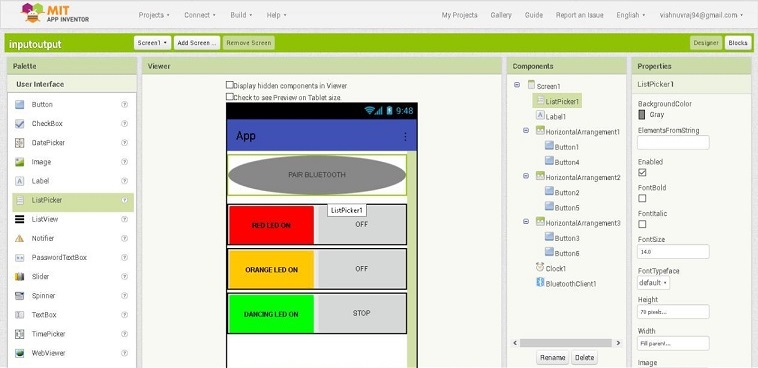The height and width of the screenshot is (368, 758).
Task: Enable Display hidden components in Viewer
Action: click(x=230, y=85)
